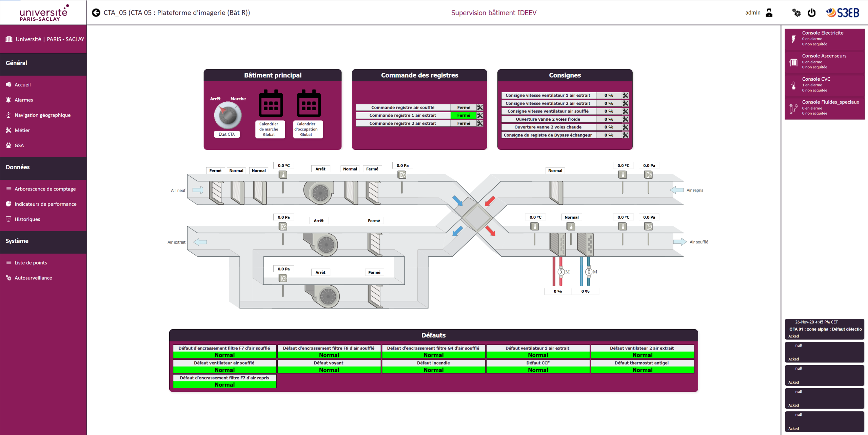Open Historiques in the sidebar menu
Image resolution: width=868 pixels, height=435 pixels.
pyautogui.click(x=27, y=219)
